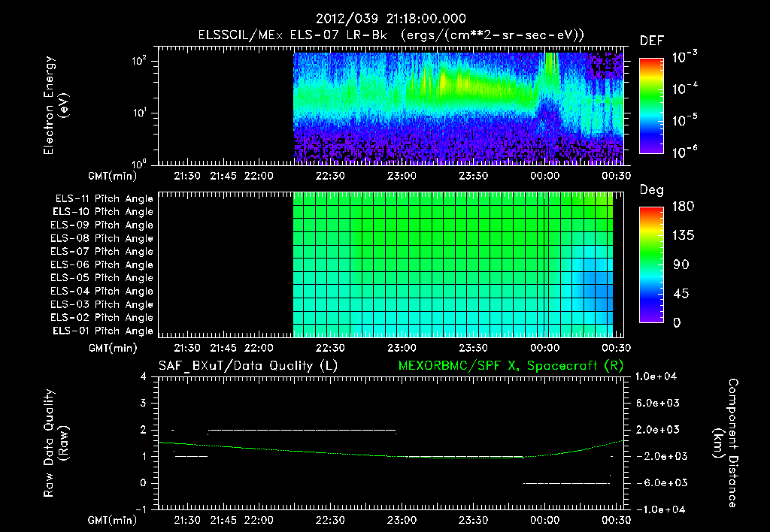Image resolution: width=770 pixels, height=532 pixels.
Task: Click the Deg pitch angle color bar
Action: coord(651,265)
